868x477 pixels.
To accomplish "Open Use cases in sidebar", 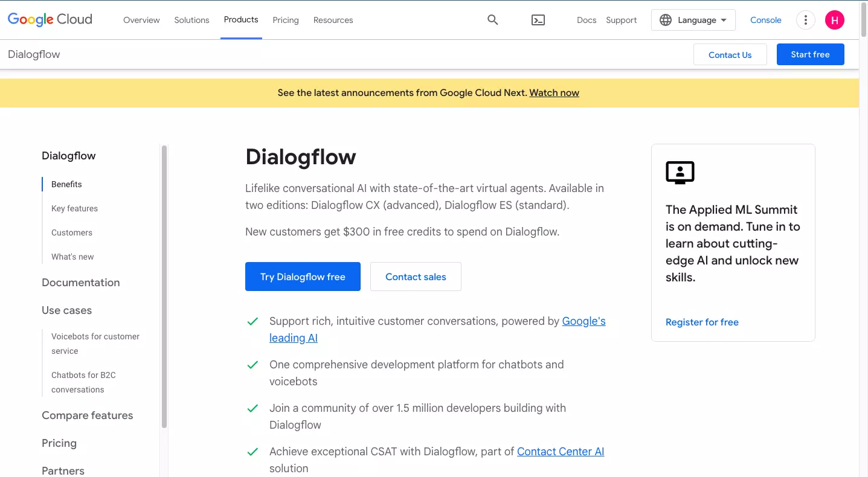I will pyautogui.click(x=67, y=310).
